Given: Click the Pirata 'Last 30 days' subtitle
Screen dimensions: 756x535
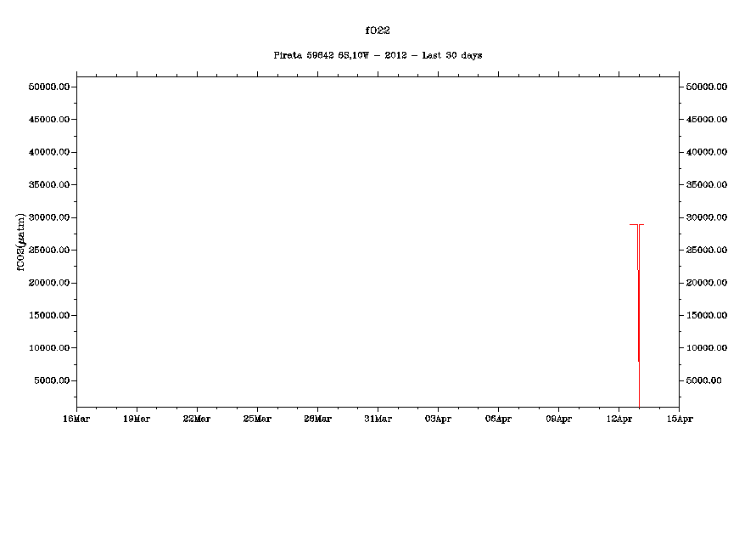Looking at the screenshot, I should (x=378, y=55).
